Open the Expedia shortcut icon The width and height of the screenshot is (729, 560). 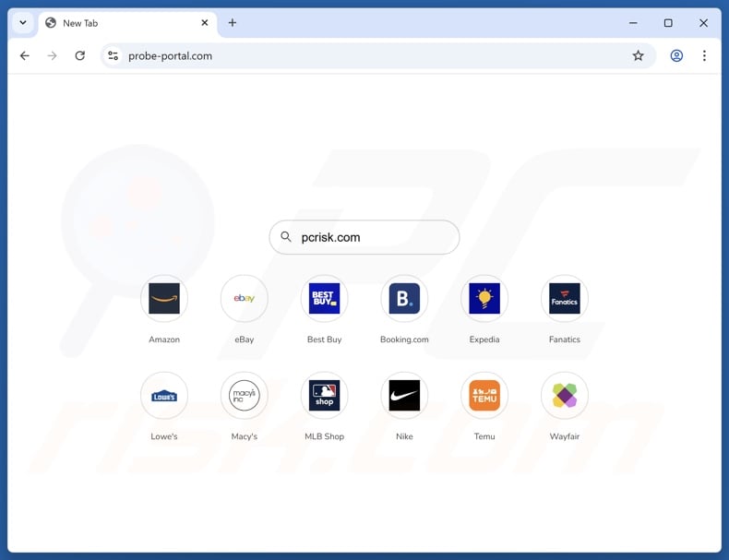pyautogui.click(x=484, y=298)
